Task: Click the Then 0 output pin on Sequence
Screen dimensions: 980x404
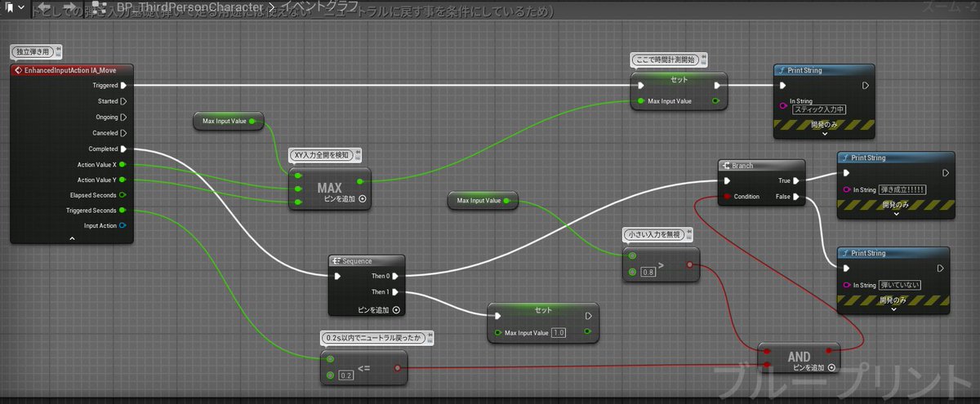Action: [x=394, y=276]
